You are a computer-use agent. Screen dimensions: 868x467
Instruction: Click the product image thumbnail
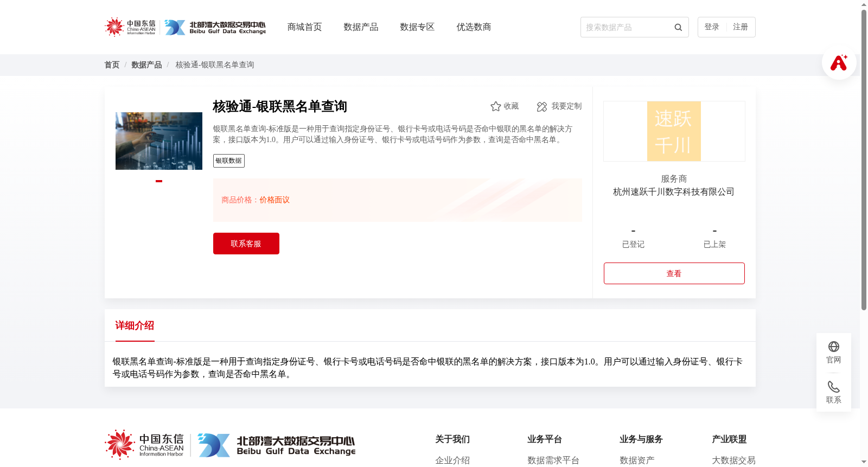(x=159, y=141)
